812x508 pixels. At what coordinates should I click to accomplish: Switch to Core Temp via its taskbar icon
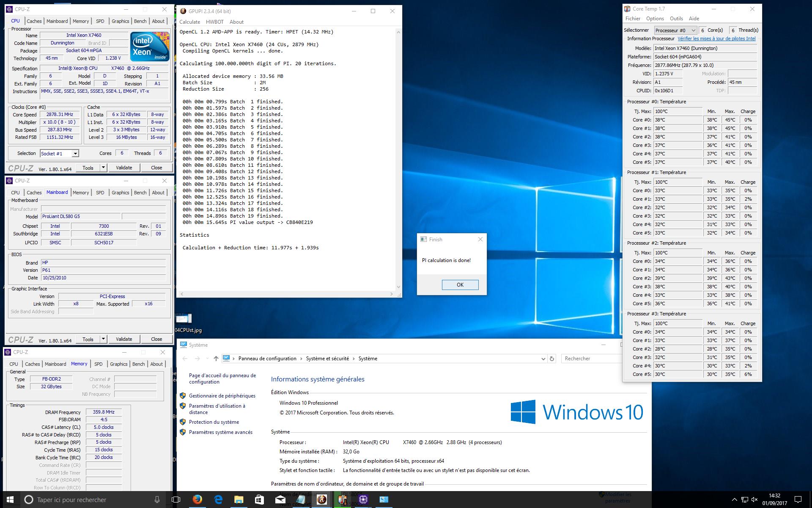pos(343,500)
